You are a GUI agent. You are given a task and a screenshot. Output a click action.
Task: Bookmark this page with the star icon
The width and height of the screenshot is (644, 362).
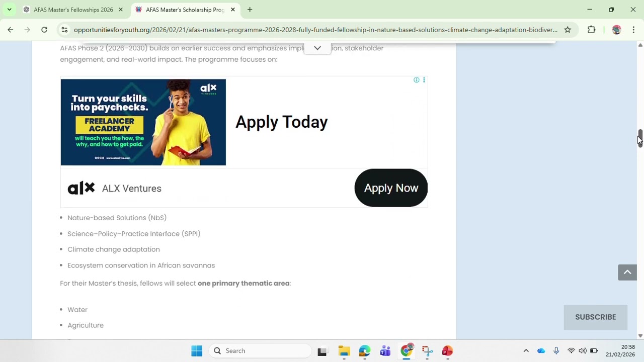[568, 30]
